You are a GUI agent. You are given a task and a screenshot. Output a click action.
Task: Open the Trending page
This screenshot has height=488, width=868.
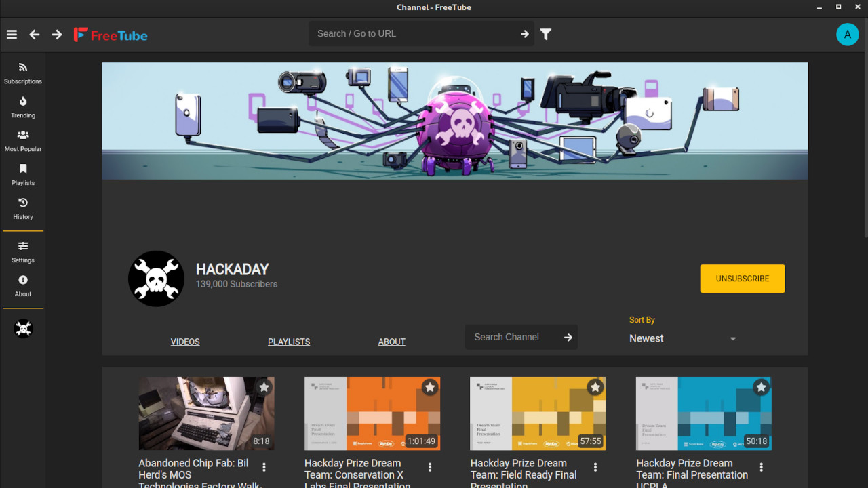23,107
